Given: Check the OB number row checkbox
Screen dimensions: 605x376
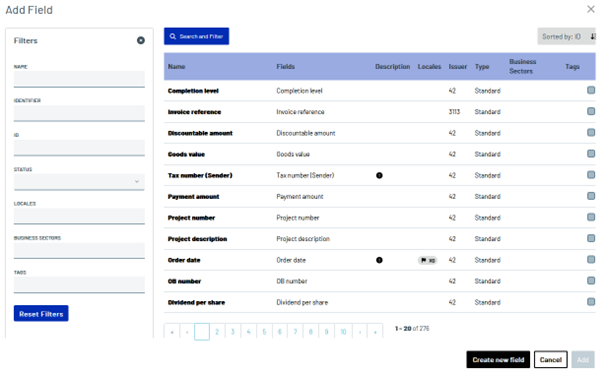Looking at the screenshot, I should (x=591, y=281).
